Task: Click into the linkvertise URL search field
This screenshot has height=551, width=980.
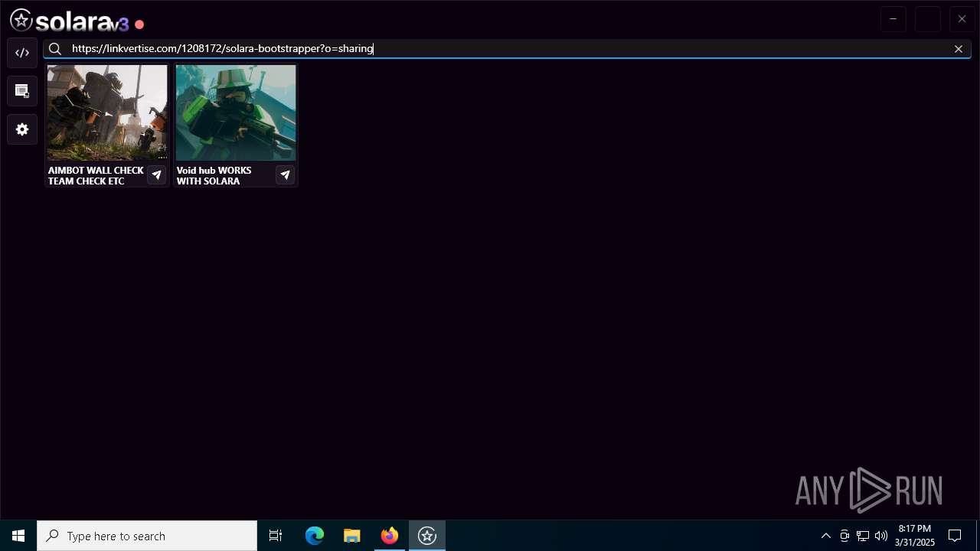Action: pos(505,49)
